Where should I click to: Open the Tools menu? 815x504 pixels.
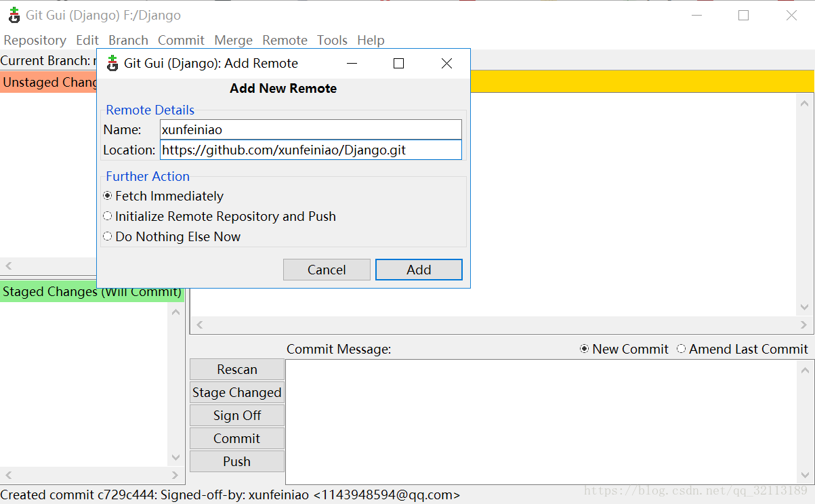tap(332, 40)
